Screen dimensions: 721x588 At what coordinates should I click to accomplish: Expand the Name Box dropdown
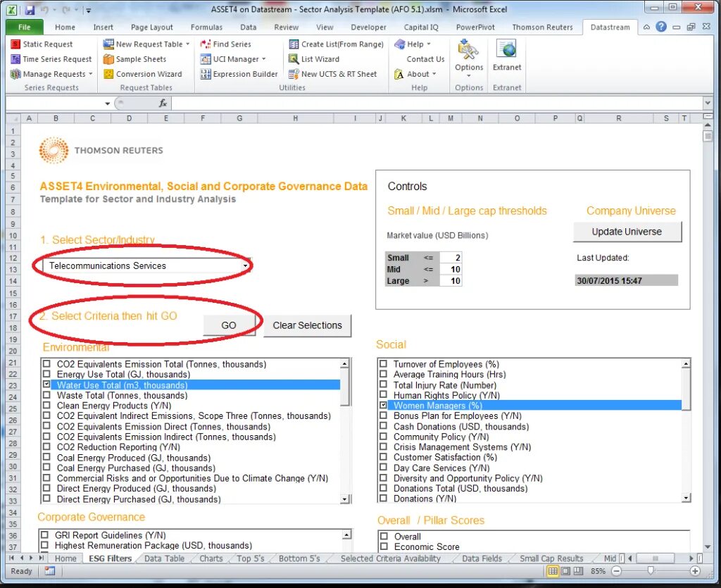(107, 104)
